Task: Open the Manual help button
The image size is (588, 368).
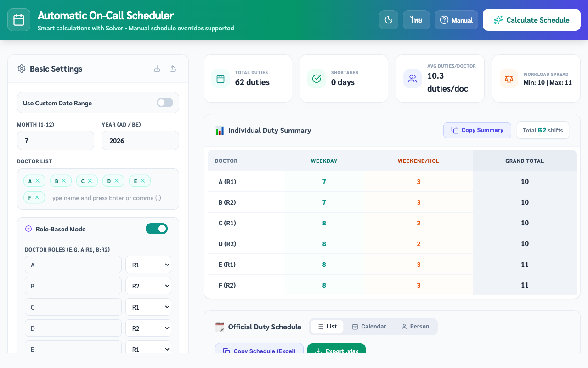Action: 456,20
